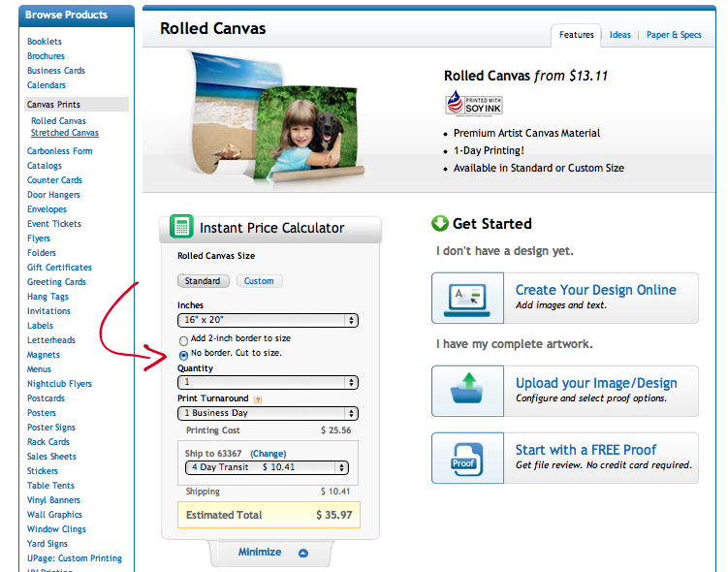Open the Print Turnaround dropdown
The width and height of the screenshot is (728, 572).
pyautogui.click(x=268, y=413)
